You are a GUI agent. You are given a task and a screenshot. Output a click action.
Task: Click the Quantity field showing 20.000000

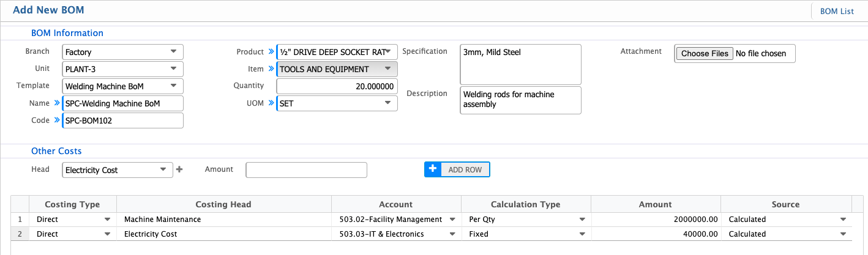pyautogui.click(x=337, y=86)
